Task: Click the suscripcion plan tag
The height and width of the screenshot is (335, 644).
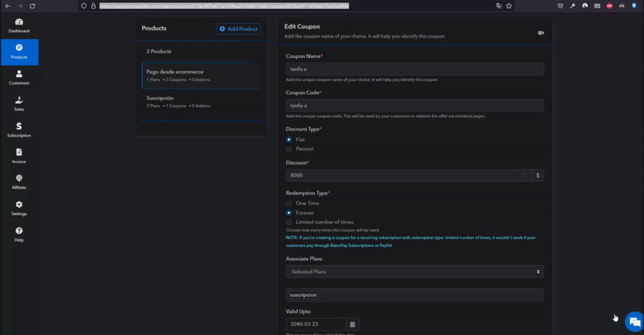Action: pyautogui.click(x=303, y=295)
